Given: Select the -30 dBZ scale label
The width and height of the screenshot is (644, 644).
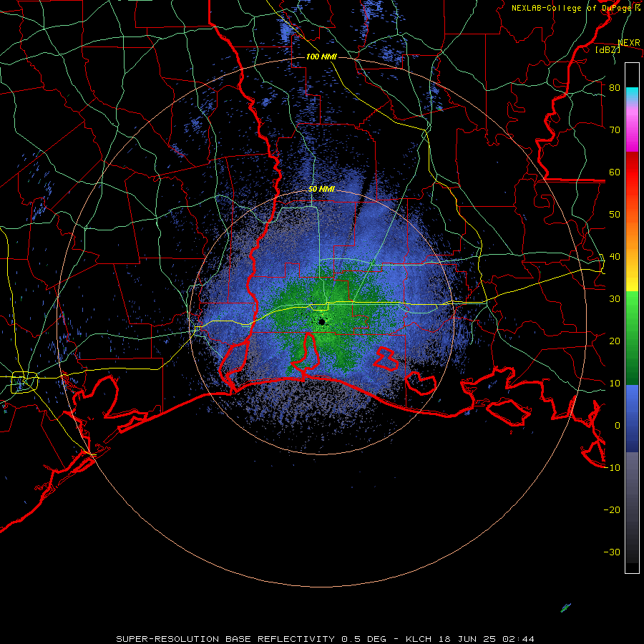Looking at the screenshot, I should [x=612, y=552].
